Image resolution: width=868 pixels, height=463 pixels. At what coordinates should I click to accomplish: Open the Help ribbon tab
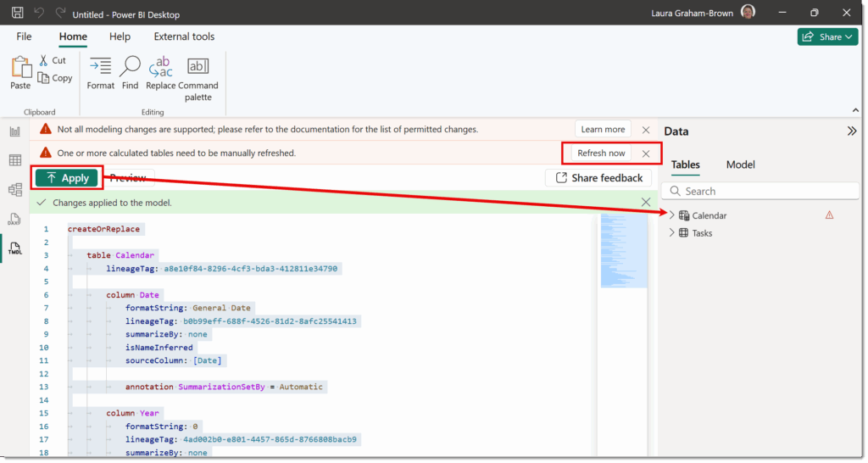(120, 36)
